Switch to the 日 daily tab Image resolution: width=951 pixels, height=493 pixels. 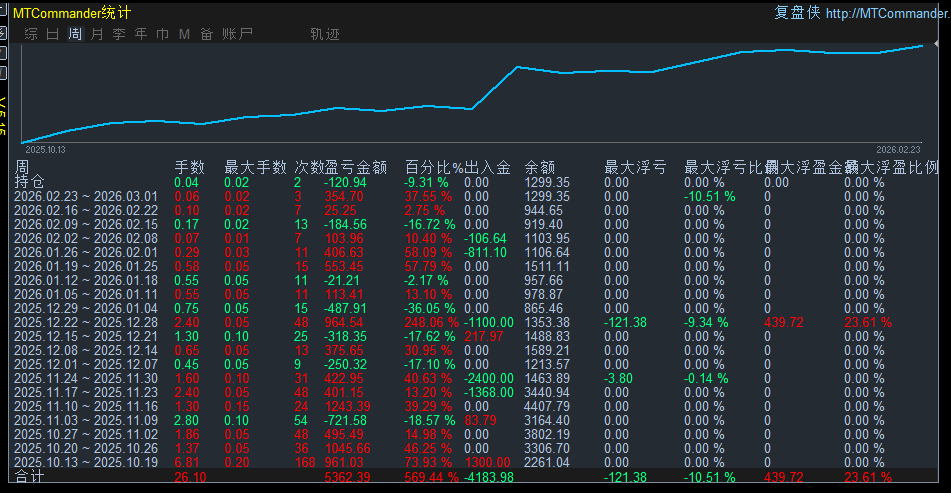[x=53, y=34]
